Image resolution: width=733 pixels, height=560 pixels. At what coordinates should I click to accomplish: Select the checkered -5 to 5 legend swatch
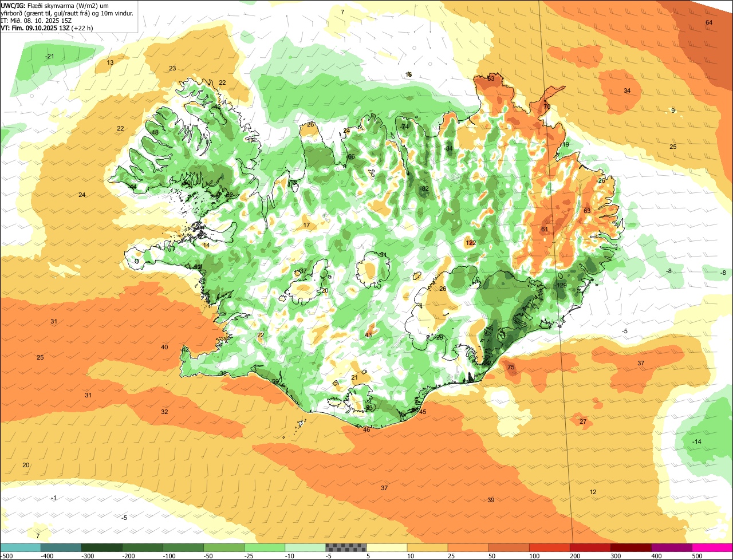pos(346,547)
